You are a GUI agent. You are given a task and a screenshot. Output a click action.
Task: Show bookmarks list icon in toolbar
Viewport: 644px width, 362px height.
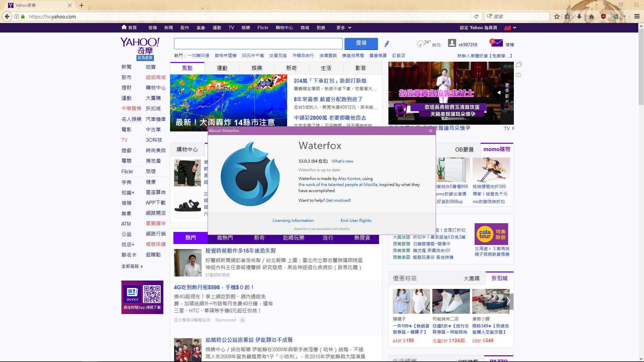567,16
